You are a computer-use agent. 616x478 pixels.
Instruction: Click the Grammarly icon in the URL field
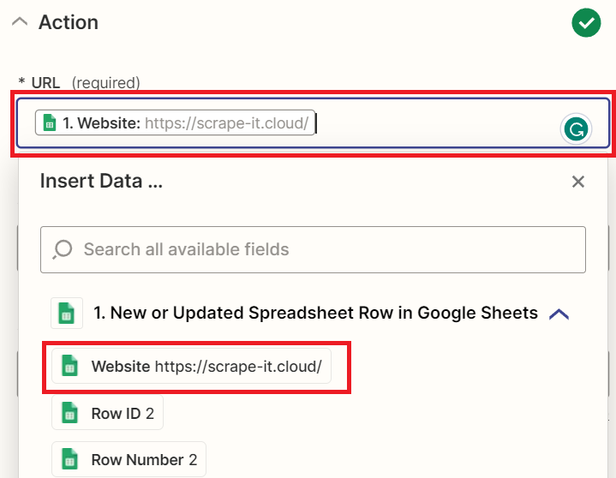pos(576,129)
